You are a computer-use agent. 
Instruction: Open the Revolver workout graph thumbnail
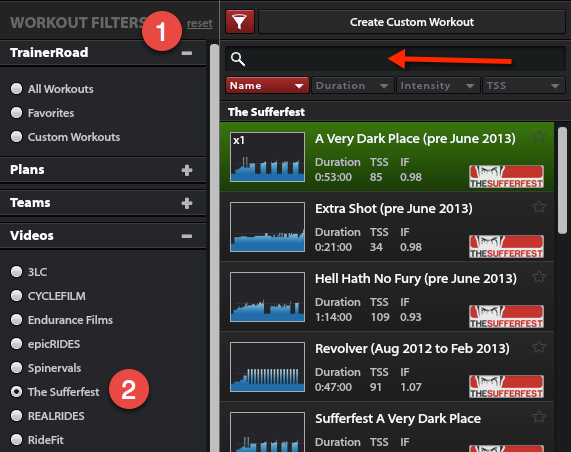point(268,367)
